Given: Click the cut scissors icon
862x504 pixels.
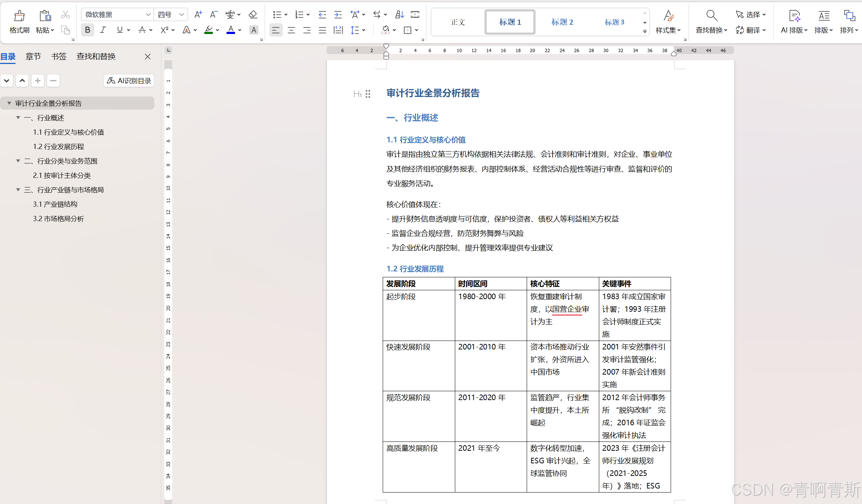Looking at the screenshot, I should pyautogui.click(x=66, y=14).
